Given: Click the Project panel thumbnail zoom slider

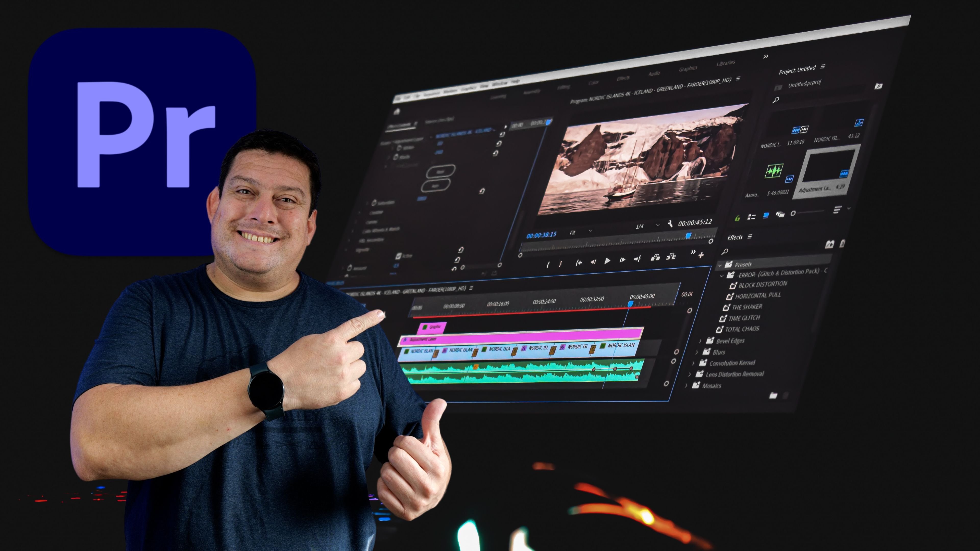Looking at the screenshot, I should tap(793, 213).
